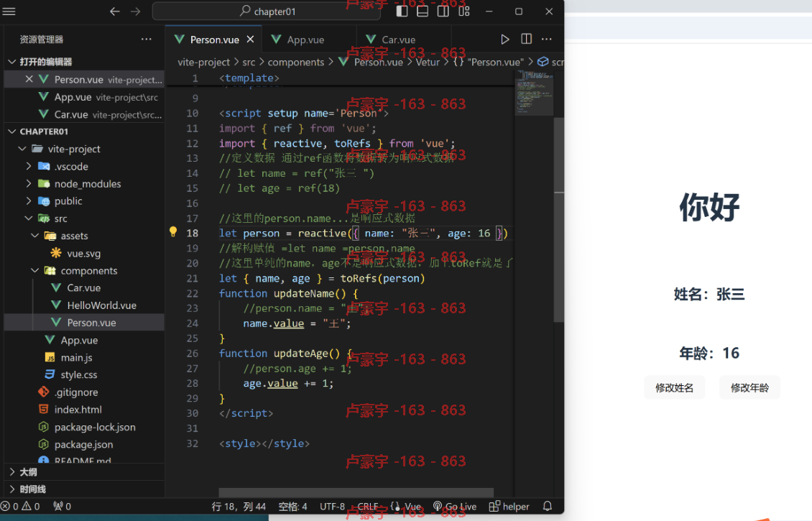The height and width of the screenshot is (521, 812).
Task: Collapse the components folder
Action: click(x=34, y=271)
